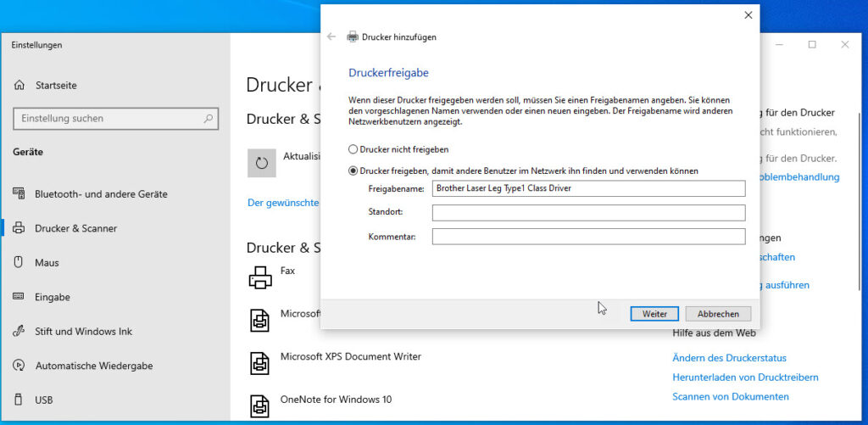Click the 'Einstellung suchen' search box
This screenshot has height=425, width=868.
tap(115, 119)
